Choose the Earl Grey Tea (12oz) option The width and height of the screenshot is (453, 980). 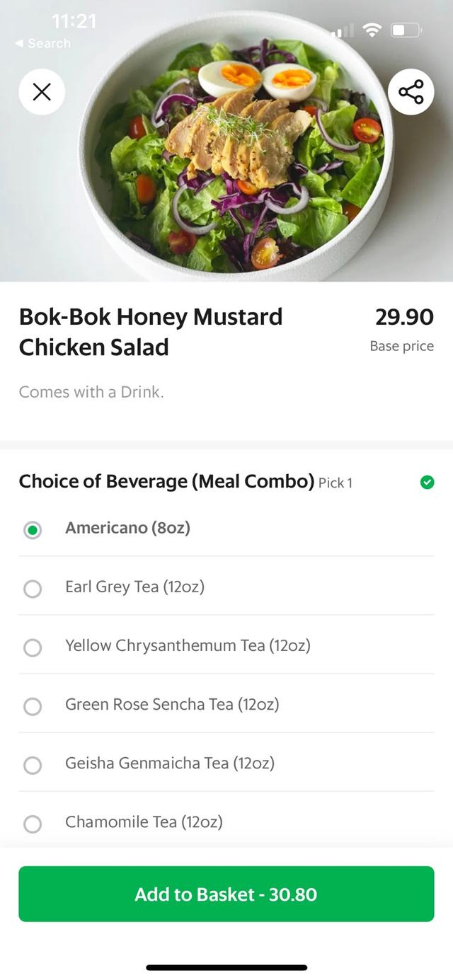(x=33, y=589)
